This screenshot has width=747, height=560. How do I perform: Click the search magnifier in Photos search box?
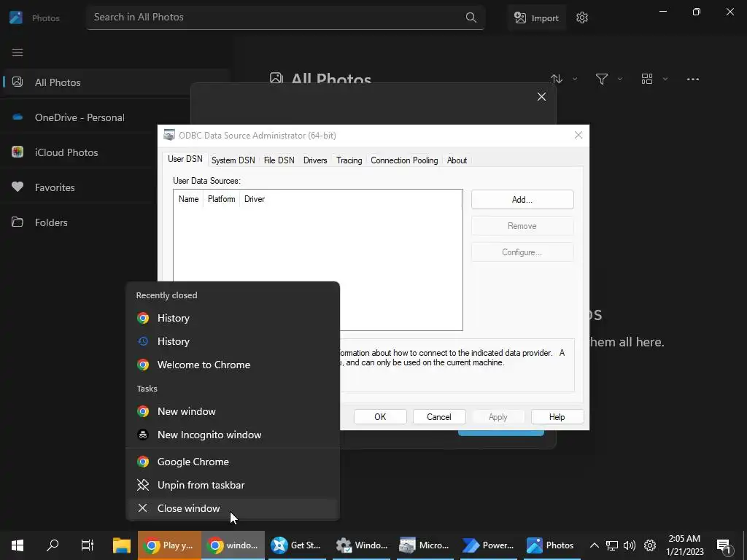point(471,17)
